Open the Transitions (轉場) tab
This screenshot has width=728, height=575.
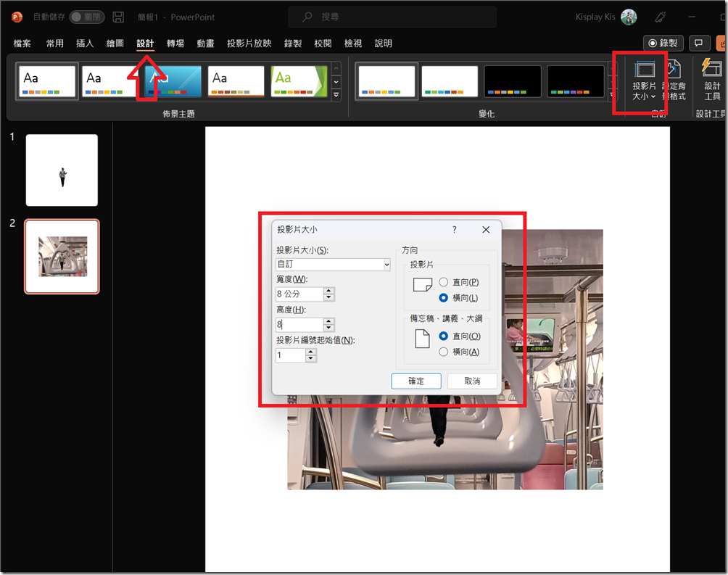point(175,44)
